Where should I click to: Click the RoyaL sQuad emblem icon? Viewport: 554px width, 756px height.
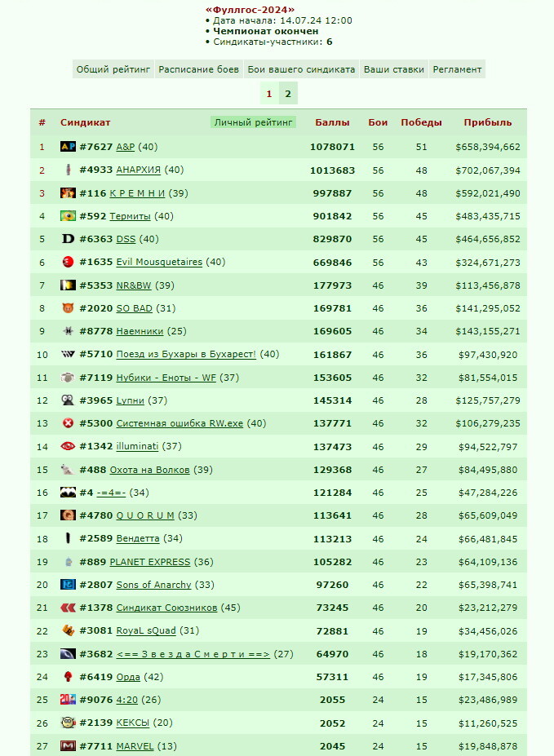click(x=68, y=630)
